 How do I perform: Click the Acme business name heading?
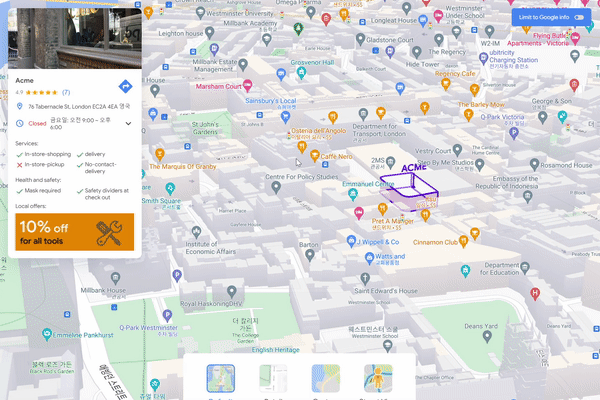pos(24,80)
